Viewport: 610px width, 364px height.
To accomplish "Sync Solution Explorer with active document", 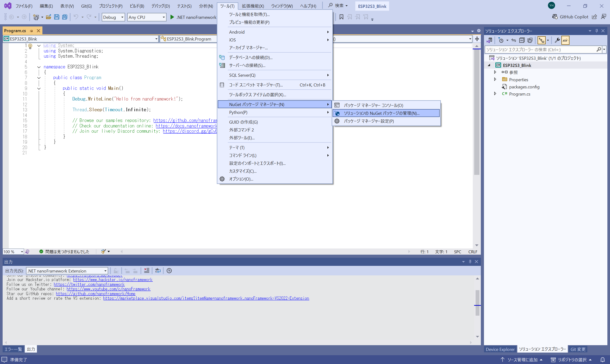I will [x=513, y=40].
